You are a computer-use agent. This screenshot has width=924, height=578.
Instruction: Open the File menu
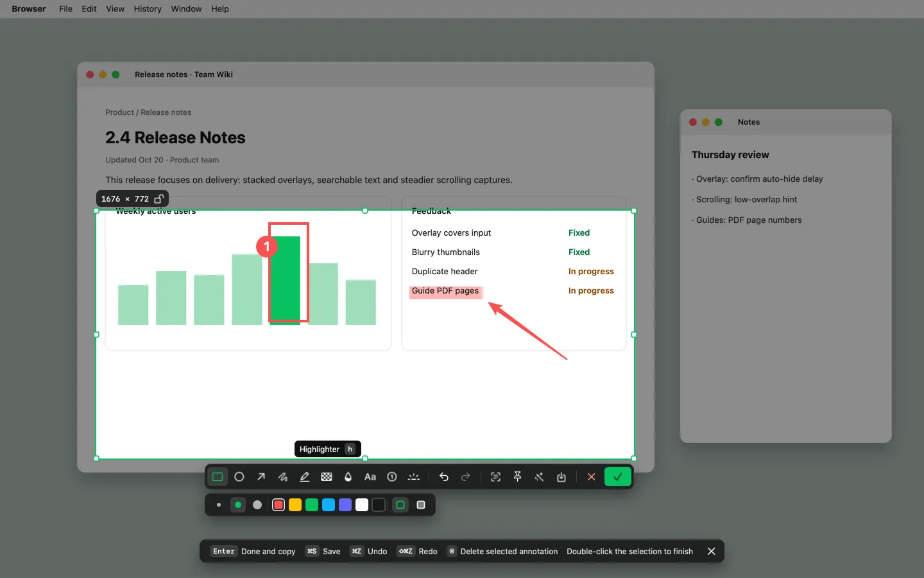[65, 9]
